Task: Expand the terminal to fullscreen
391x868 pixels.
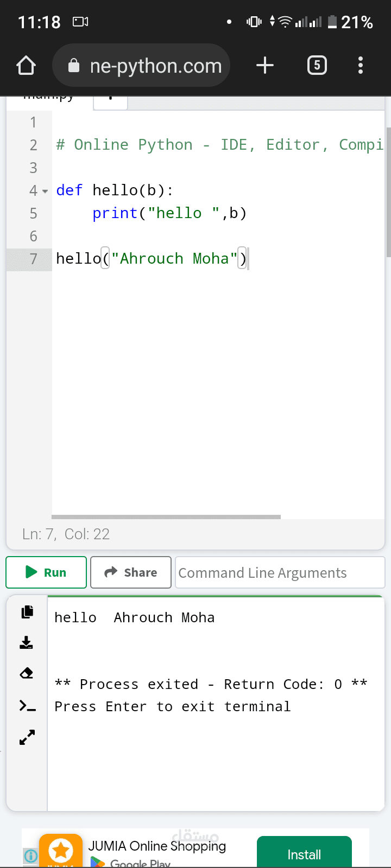Action: (x=27, y=737)
